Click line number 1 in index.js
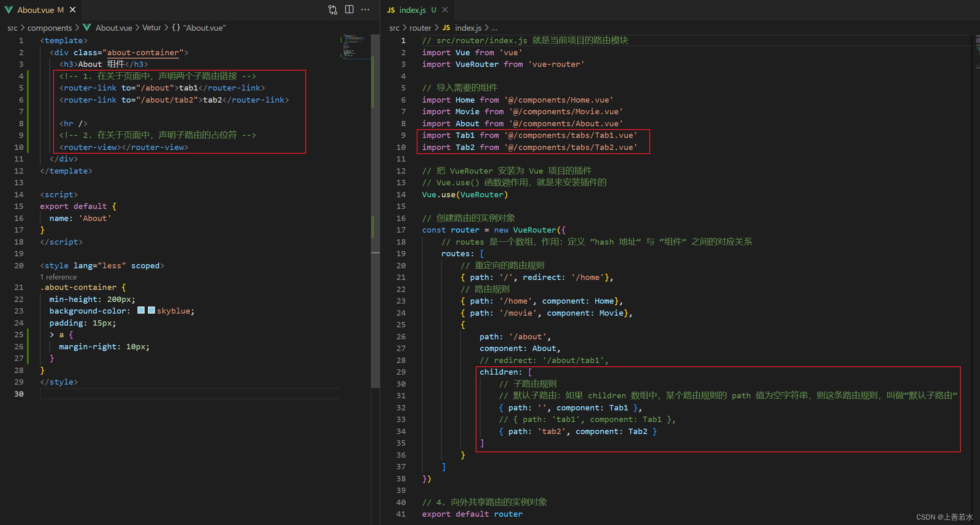The width and height of the screenshot is (980, 525). (403, 40)
